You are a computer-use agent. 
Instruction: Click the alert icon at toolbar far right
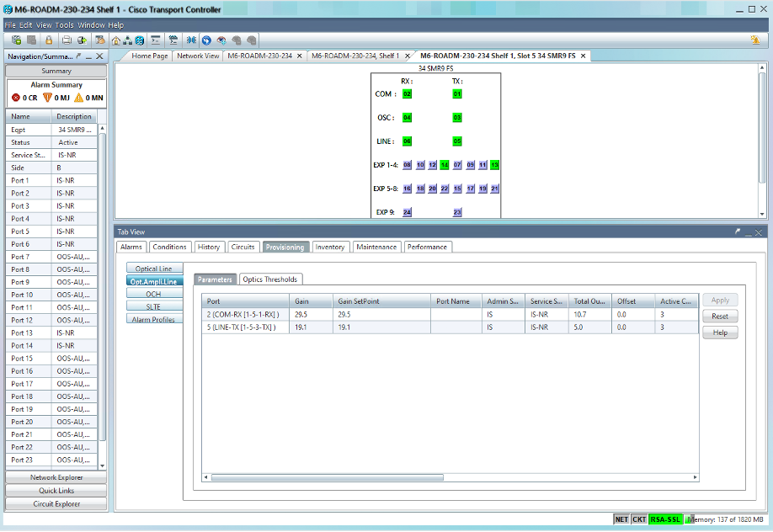pyautogui.click(x=754, y=40)
